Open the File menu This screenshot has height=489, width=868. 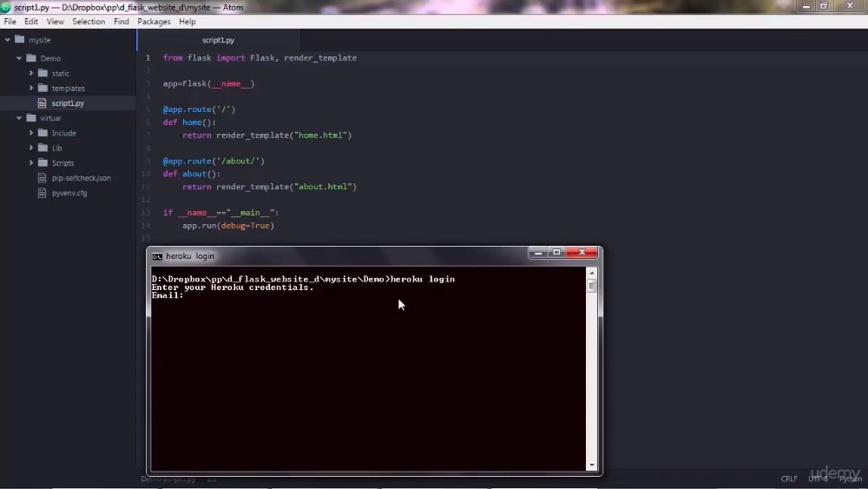pos(10,22)
